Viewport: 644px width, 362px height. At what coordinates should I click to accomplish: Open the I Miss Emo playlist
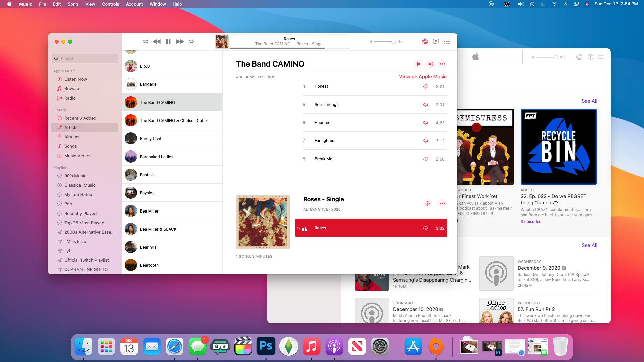[85, 242]
